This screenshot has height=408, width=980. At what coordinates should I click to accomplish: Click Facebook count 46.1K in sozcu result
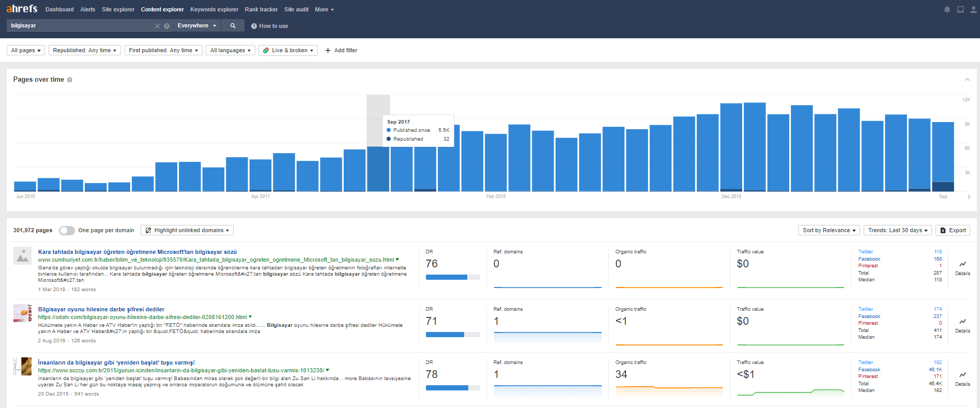coord(935,370)
